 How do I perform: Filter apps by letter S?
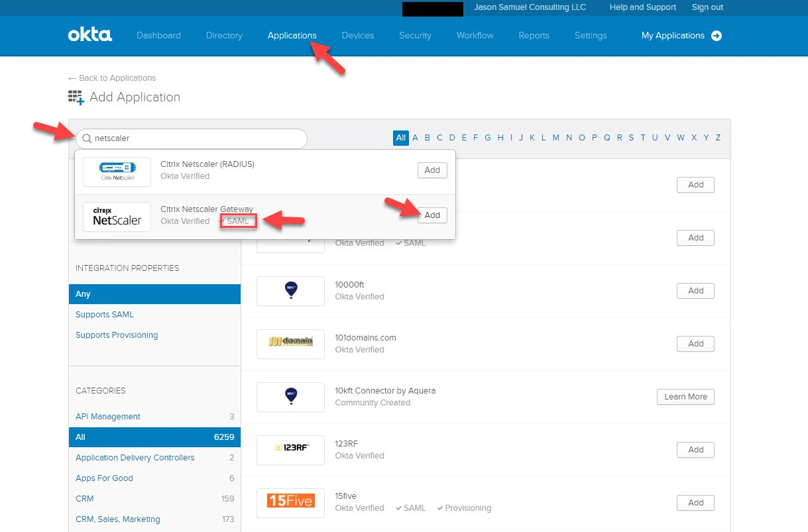(631, 138)
